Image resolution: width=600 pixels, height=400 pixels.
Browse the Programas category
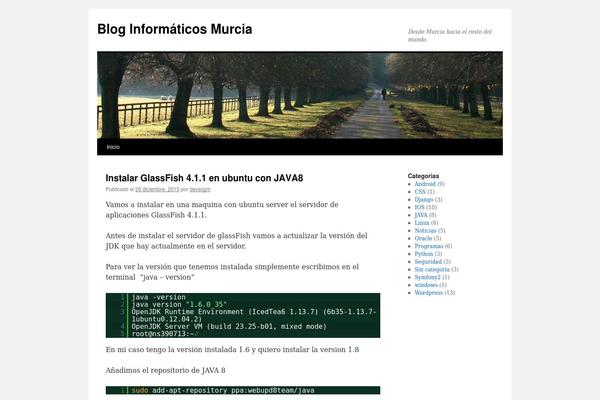coord(429,246)
